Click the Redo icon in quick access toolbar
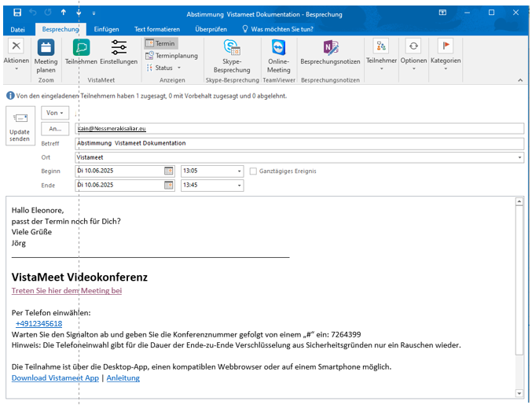This screenshot has width=532, height=405. [48, 13]
